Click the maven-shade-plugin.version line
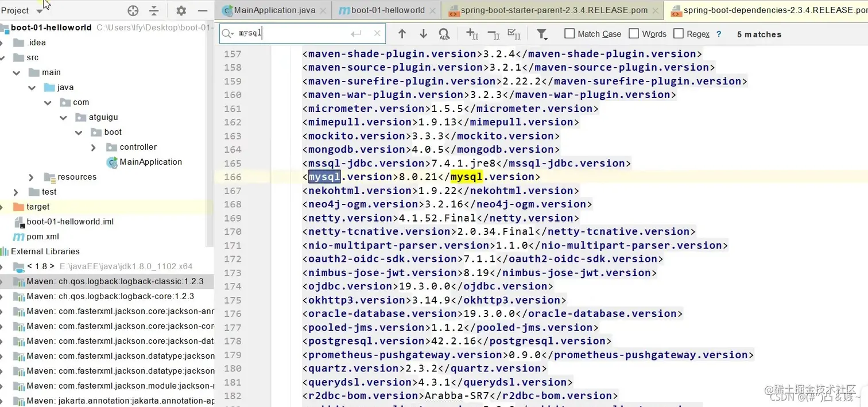 coord(502,54)
